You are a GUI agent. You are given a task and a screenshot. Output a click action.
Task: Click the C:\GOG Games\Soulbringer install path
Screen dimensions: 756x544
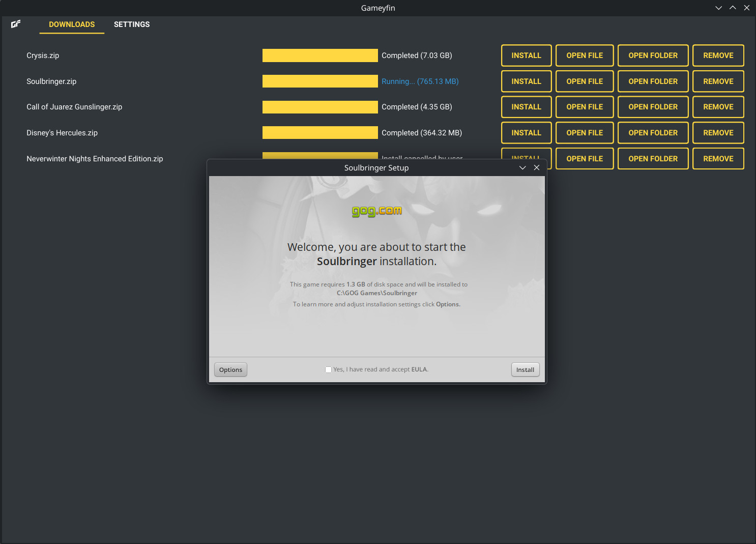[377, 293]
